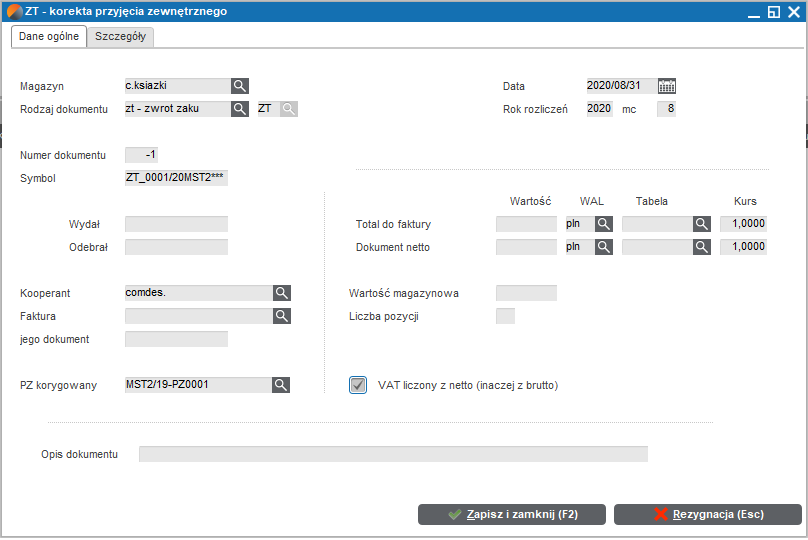Click the Symbol field ZT_0001/20MST2***
Screen dimensions: 808x540
[176, 178]
